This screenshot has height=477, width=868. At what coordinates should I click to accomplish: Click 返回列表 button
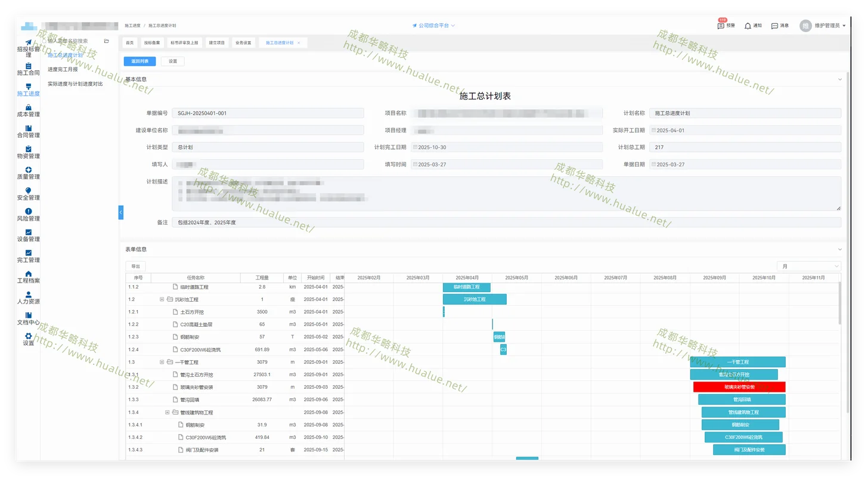[x=140, y=61]
